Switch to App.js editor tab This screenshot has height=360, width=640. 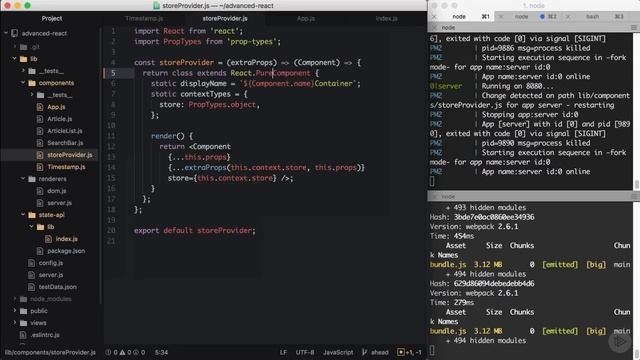point(306,18)
